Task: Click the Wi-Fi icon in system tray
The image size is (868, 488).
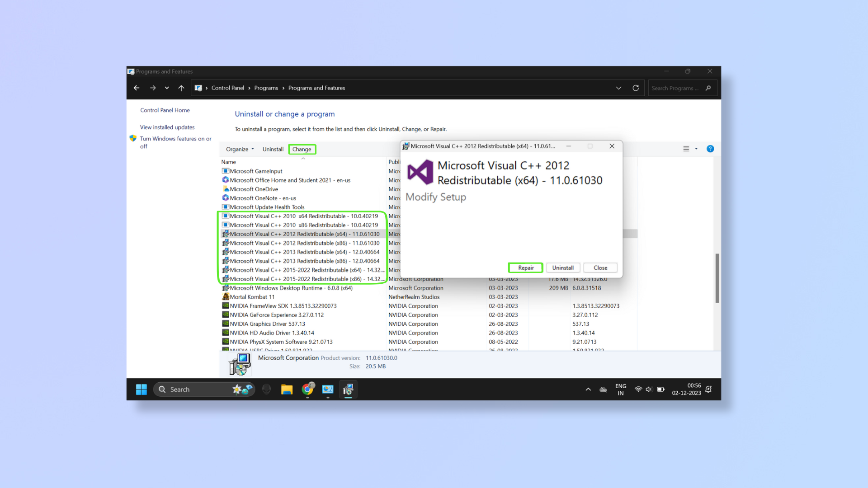Action: 638,389
